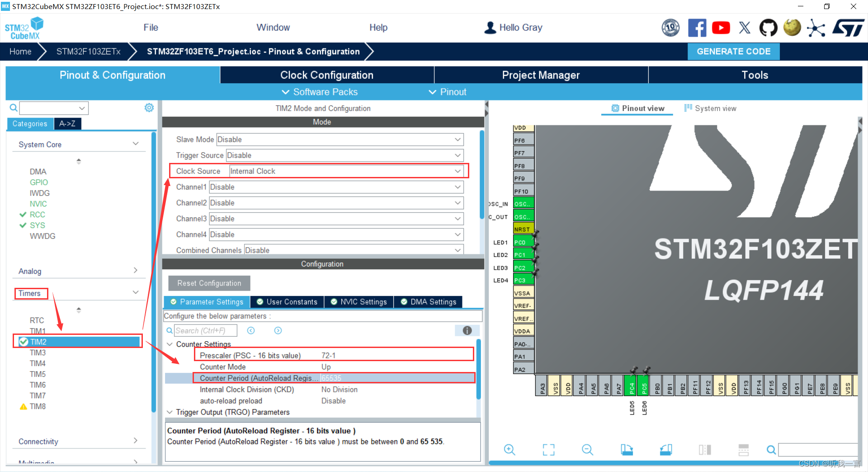Collapse Trigger Output (TRGO) Parameters group
The image size is (868, 472).
[170, 412]
